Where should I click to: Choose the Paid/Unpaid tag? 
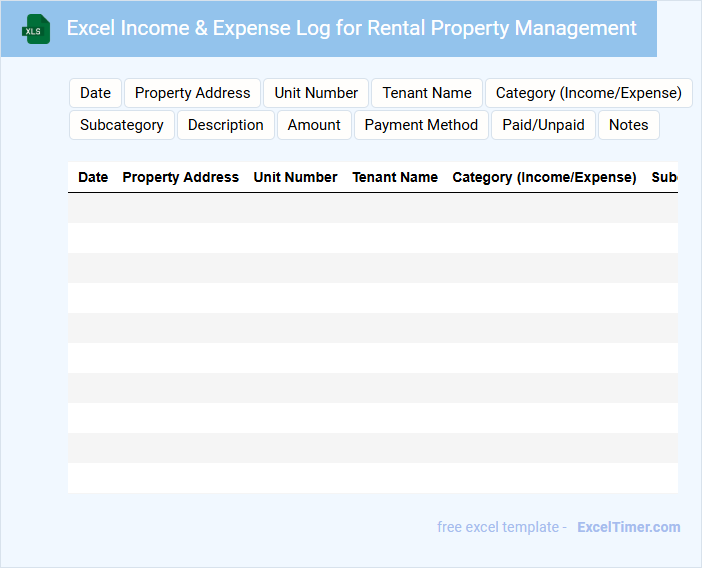[x=544, y=125]
